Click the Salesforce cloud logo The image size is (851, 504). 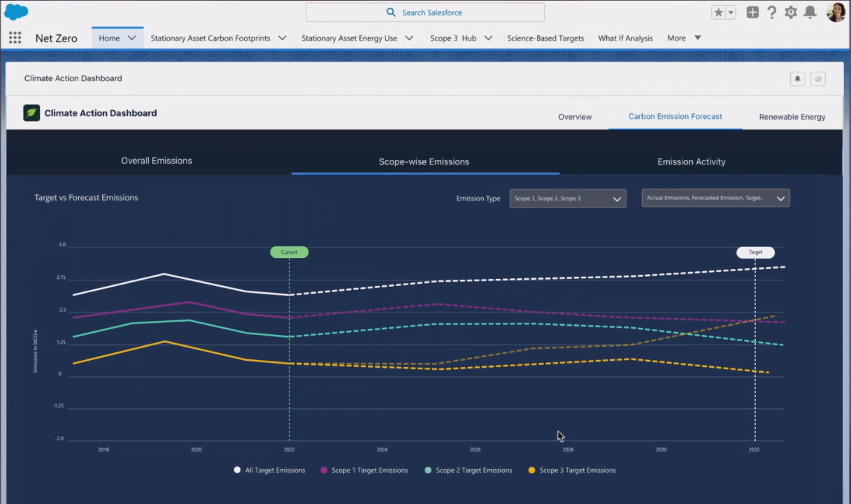click(16, 12)
